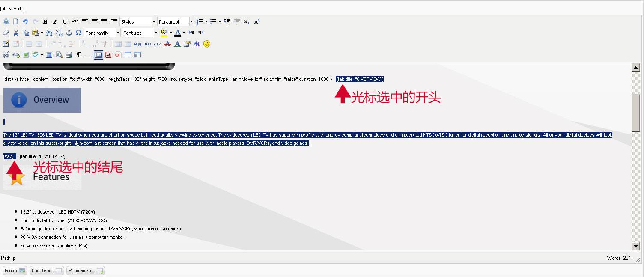Viewport: 644px width, 277px height.
Task: Open the Styles dropdown
Action: 137,21
